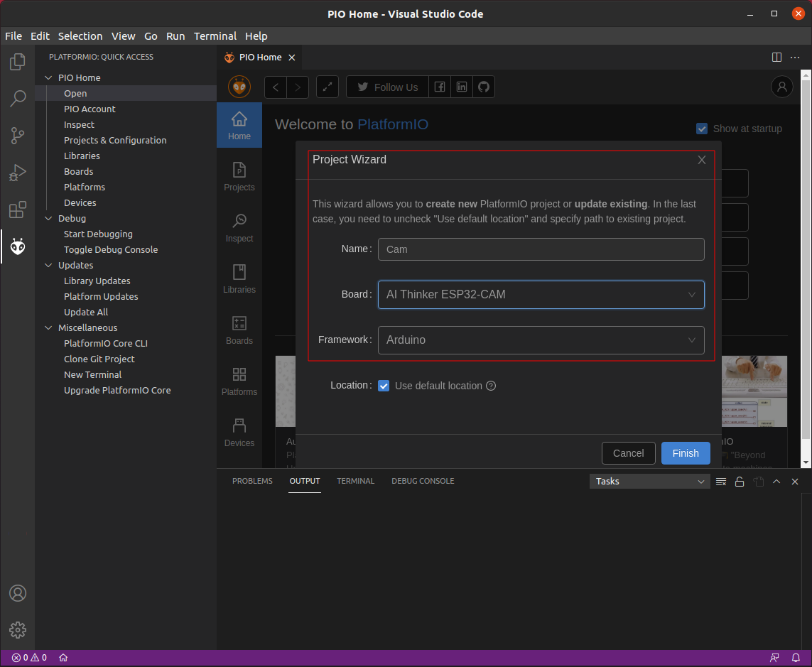Open the File menu
The image size is (812, 667).
[x=13, y=36]
